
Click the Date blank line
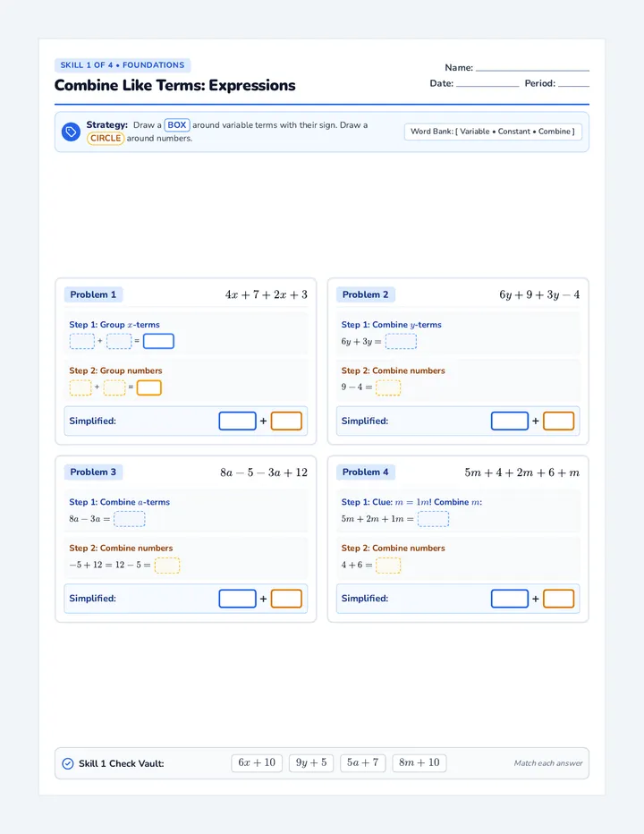(x=487, y=83)
